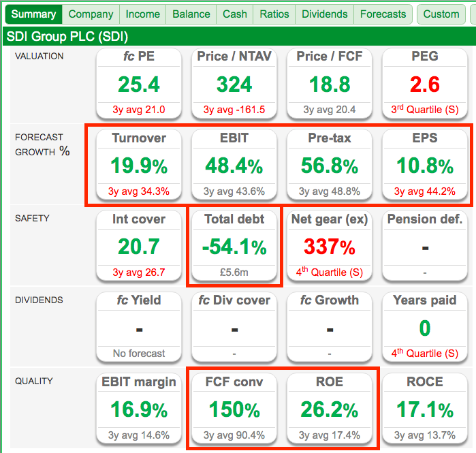Click the QUALITY row label
Image resolution: width=476 pixels, height=453 pixels.
33,381
